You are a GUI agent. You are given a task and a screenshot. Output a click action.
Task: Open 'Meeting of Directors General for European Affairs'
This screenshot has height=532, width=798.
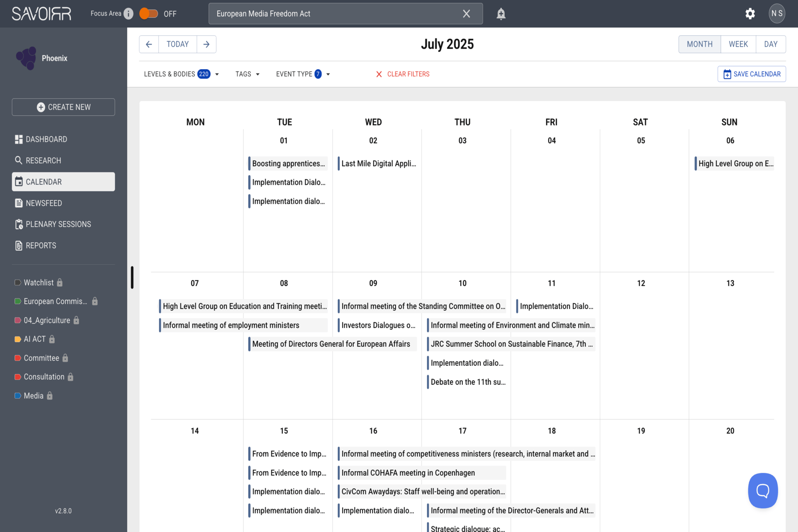pos(332,344)
